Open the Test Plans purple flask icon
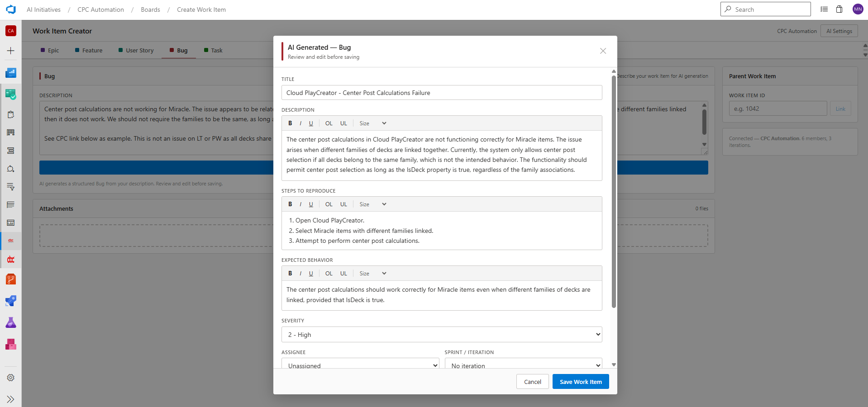 (11, 323)
